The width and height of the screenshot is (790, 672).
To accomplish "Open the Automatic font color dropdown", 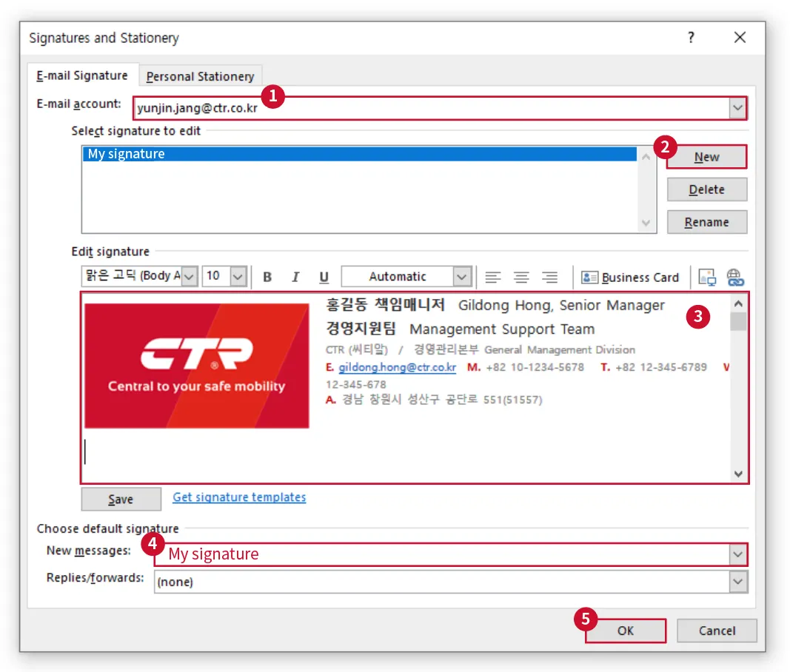I will 461,277.
